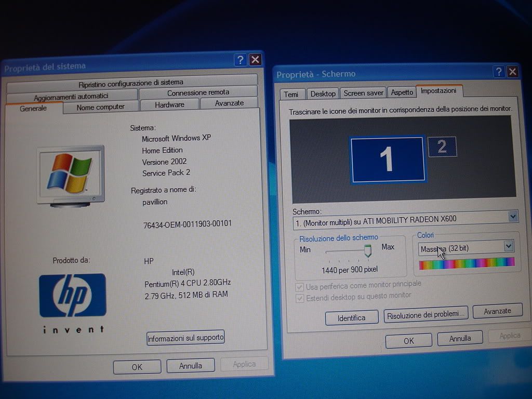Close the Proprietà del sistema window

coord(255,60)
